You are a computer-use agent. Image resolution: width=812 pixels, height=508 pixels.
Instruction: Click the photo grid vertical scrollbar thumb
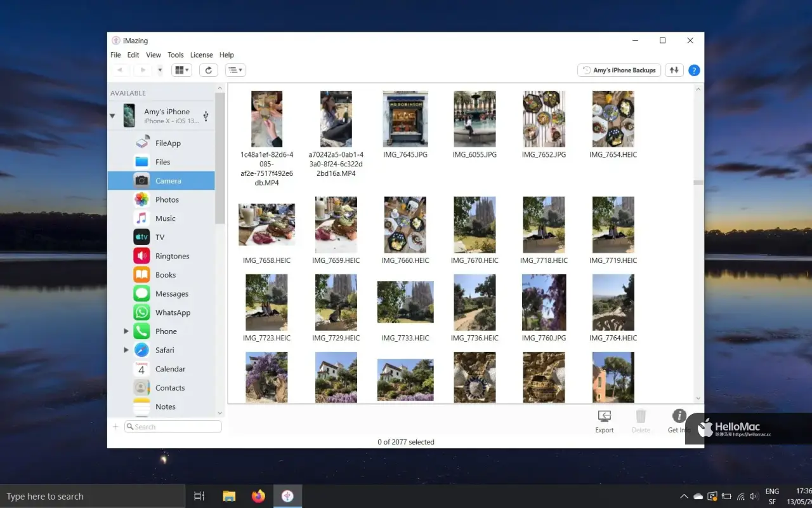698,182
